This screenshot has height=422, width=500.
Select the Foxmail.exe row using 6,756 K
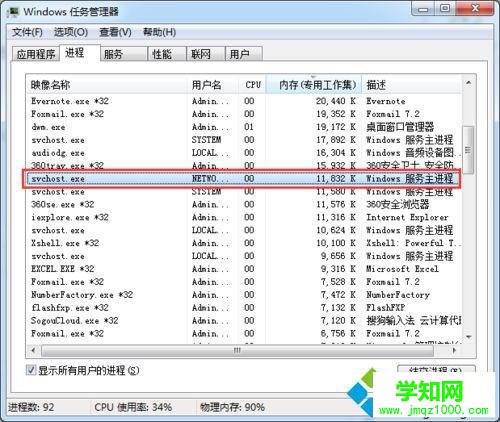click(x=244, y=333)
